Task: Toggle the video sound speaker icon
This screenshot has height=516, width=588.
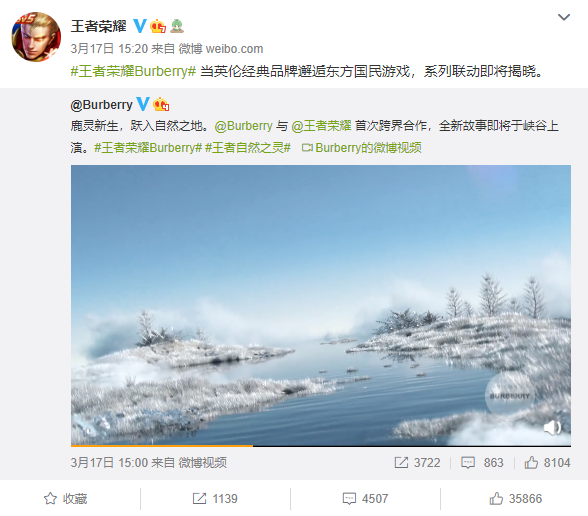Action: [552, 427]
